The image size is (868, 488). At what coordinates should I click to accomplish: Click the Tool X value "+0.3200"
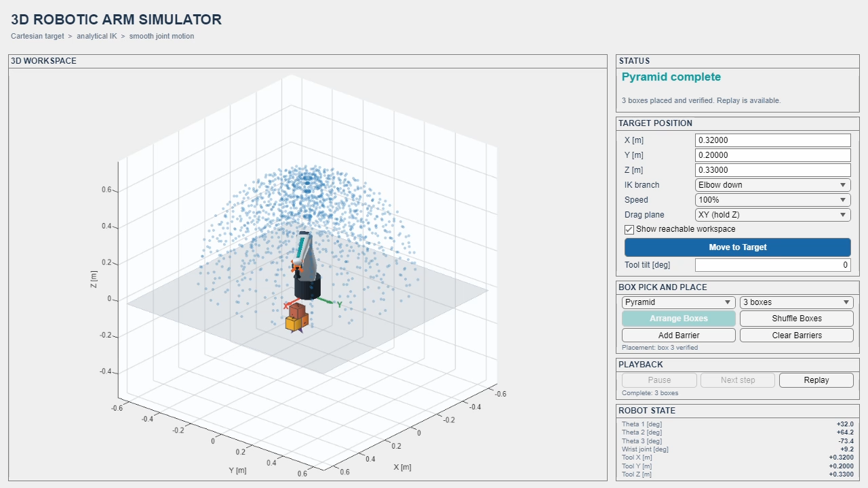pyautogui.click(x=841, y=457)
